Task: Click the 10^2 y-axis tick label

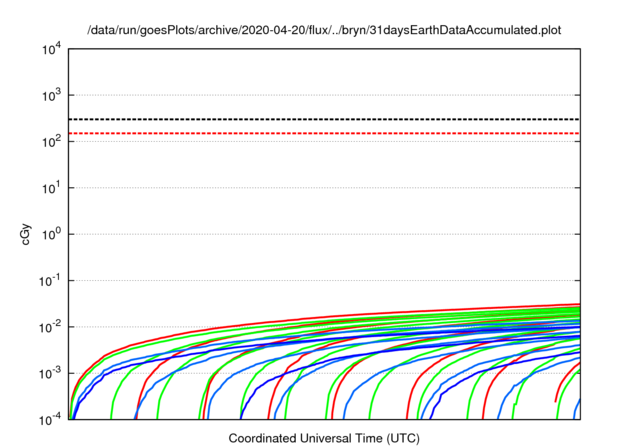Action: tap(52, 142)
